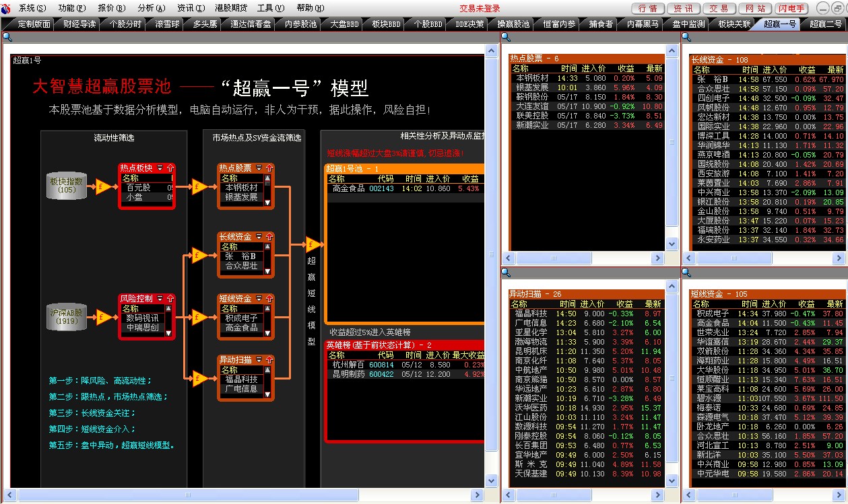The height and width of the screenshot is (504, 848).
Task: Click the magnifier icon above the 热点股票 panel
Action: pyautogui.click(x=505, y=37)
